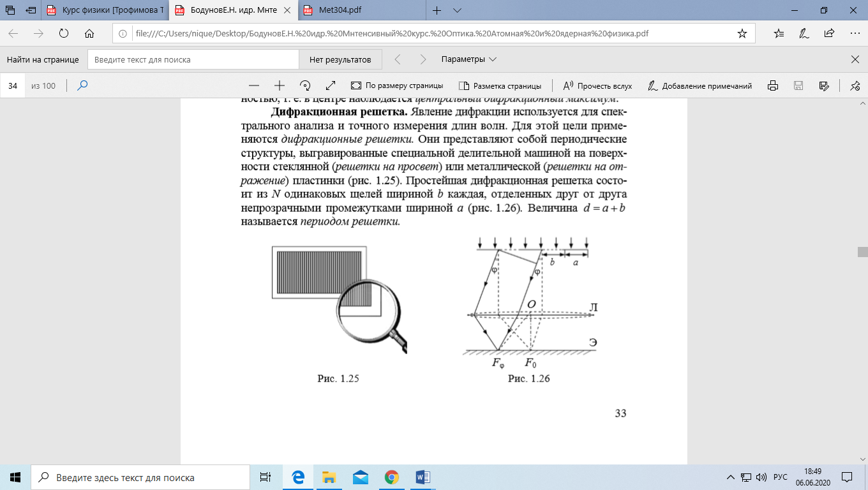Click the Рис. 1.25 grating figure
This screenshot has width=868, height=490.
click(x=340, y=300)
